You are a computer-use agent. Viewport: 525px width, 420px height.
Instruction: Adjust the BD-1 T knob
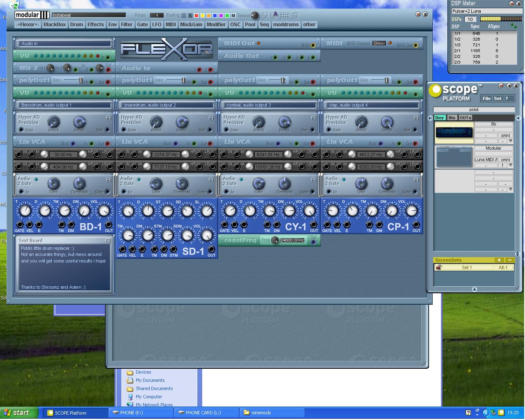pyautogui.click(x=25, y=211)
